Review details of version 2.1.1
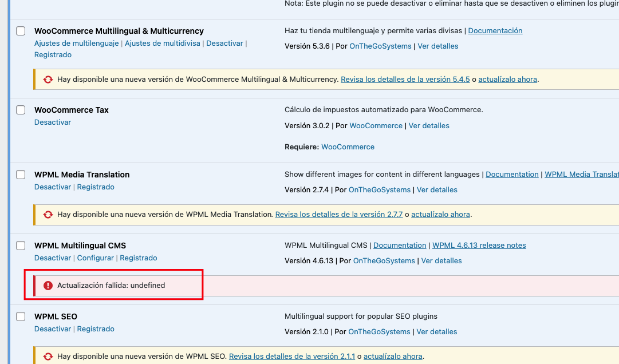Viewport: 619px width, 364px height. (x=291, y=357)
